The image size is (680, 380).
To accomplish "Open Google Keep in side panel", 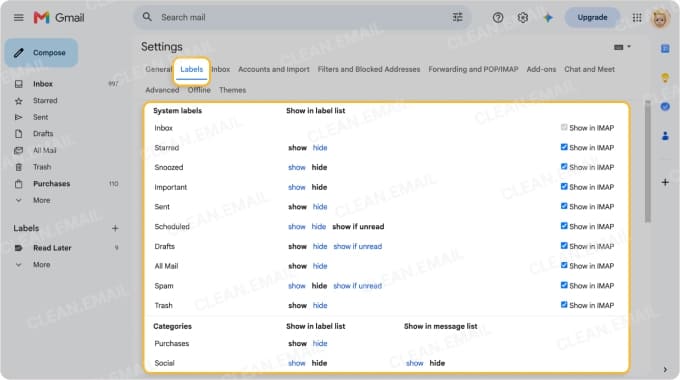I will pos(665,78).
